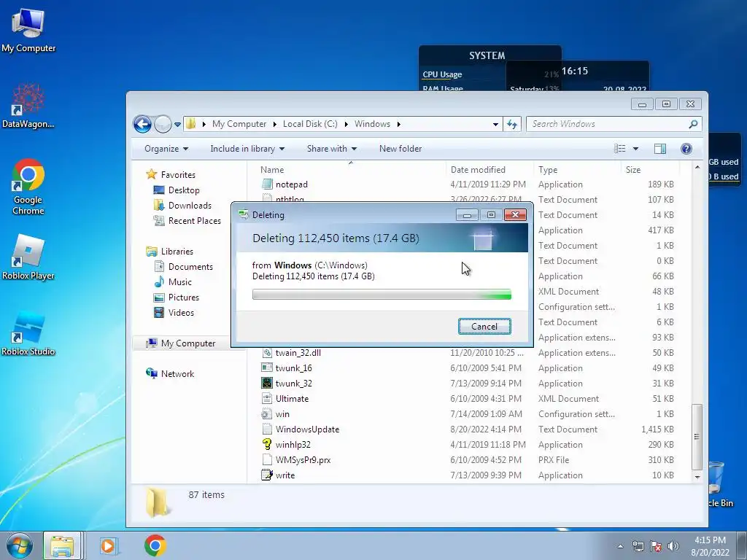
Task: Expand the arrow after Windows breadcrumb
Action: click(x=399, y=124)
